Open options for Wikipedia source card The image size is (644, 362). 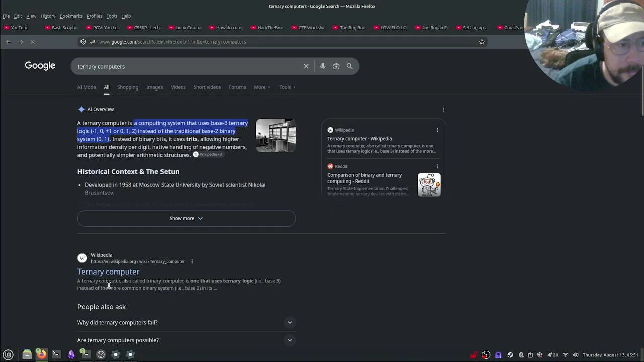(437, 130)
